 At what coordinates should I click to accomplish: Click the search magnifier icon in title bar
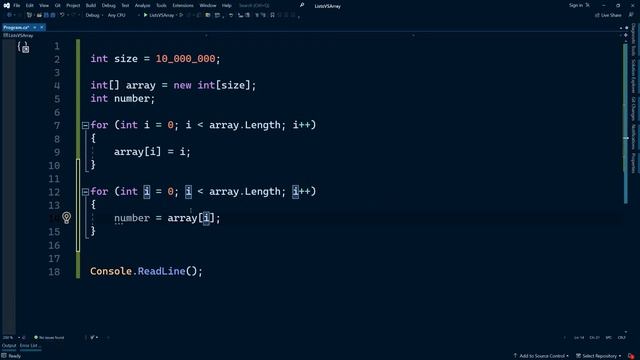click(x=302, y=5)
